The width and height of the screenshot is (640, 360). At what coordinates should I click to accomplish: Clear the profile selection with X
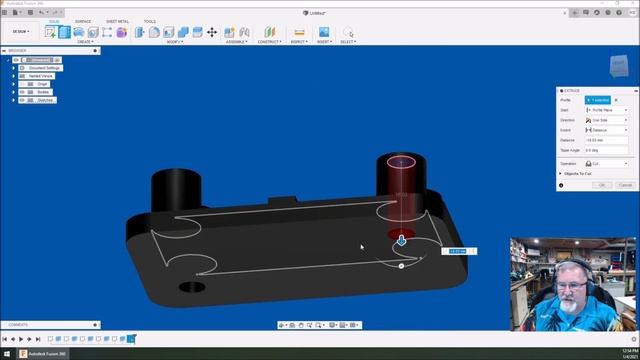click(x=616, y=100)
